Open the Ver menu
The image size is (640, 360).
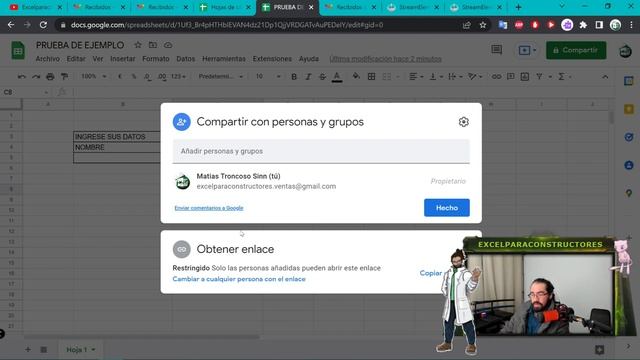[98, 59]
